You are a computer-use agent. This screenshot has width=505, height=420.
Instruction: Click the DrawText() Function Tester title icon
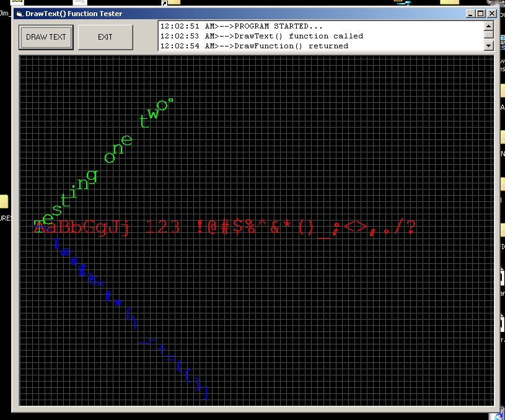[x=20, y=14]
